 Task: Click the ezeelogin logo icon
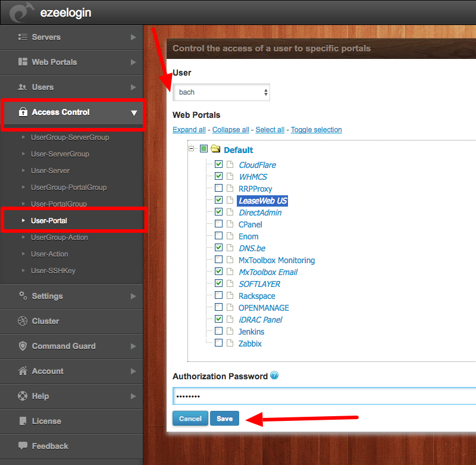click(21, 13)
